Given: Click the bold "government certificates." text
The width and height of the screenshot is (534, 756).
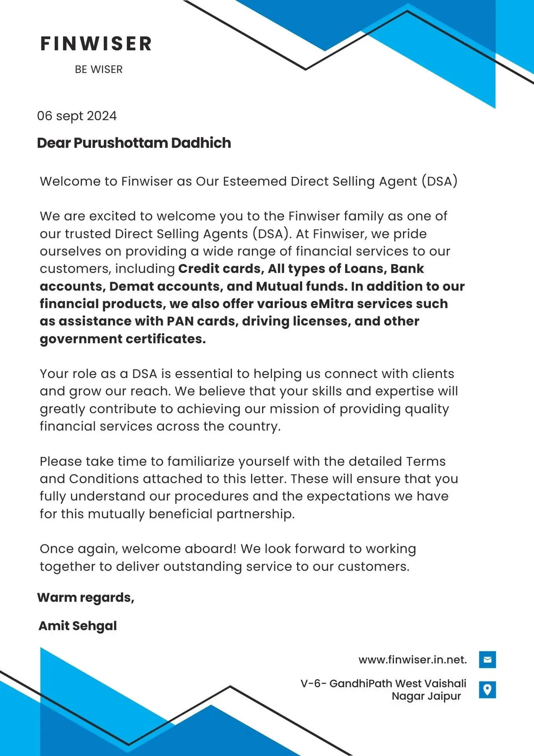Looking at the screenshot, I should coord(123,339).
